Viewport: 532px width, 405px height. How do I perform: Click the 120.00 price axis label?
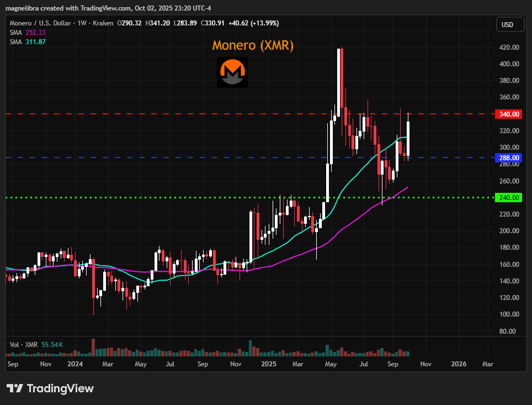509,298
